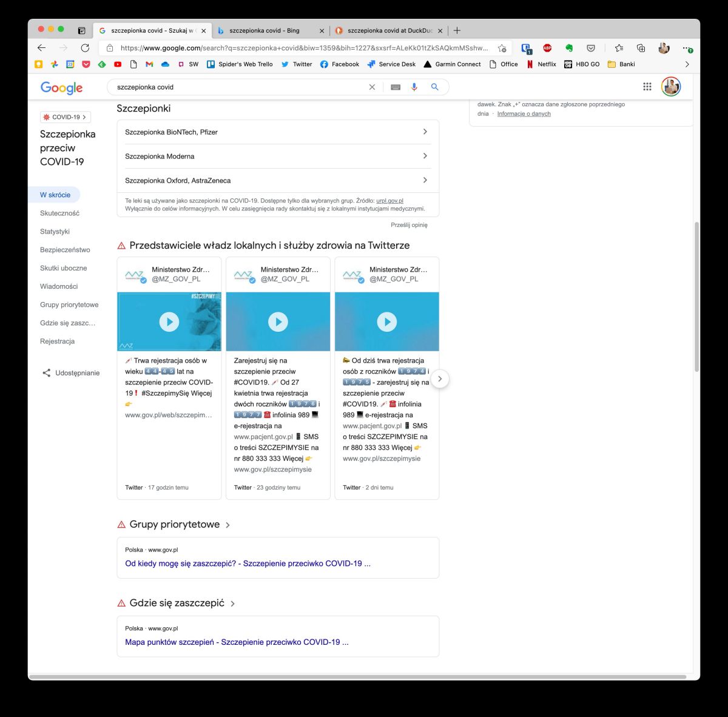Select W skrócie in the sidebar

[x=55, y=195]
